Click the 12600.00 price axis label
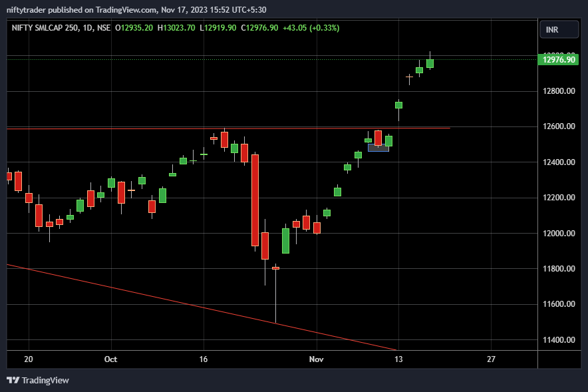 click(x=559, y=126)
